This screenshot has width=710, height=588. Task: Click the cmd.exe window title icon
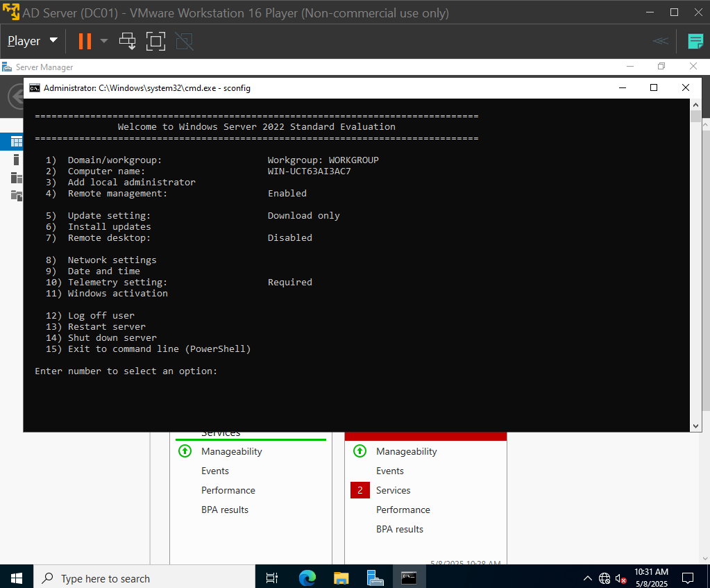pyautogui.click(x=35, y=88)
